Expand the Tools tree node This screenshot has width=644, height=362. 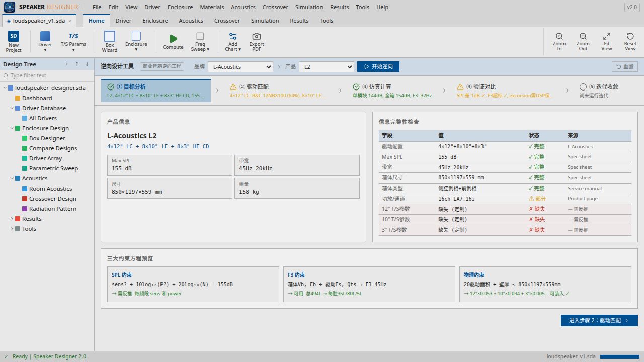tap(12, 229)
